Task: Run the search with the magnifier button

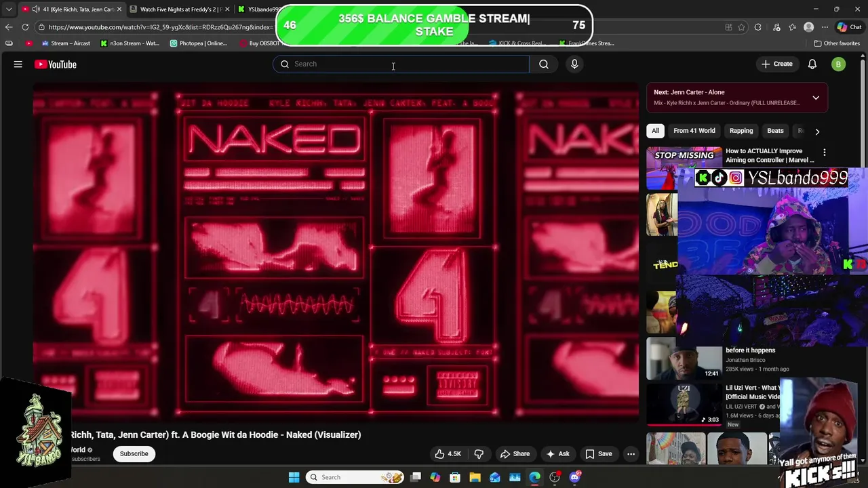Action: click(544, 64)
